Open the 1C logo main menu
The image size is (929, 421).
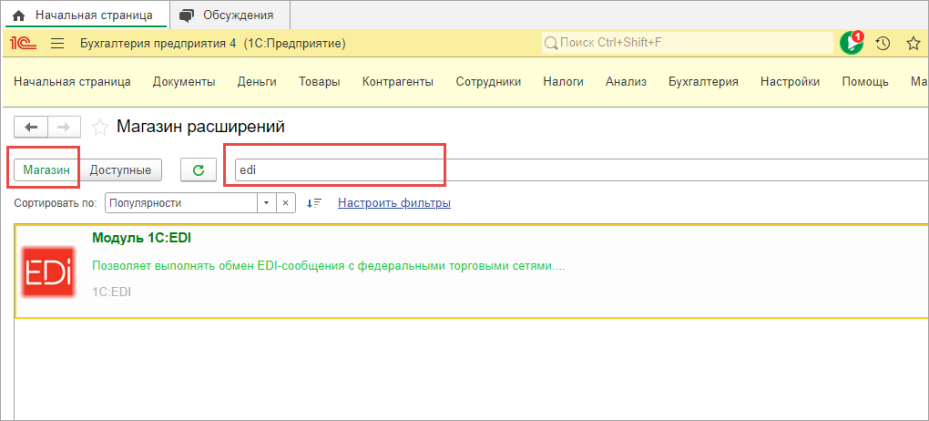24,44
